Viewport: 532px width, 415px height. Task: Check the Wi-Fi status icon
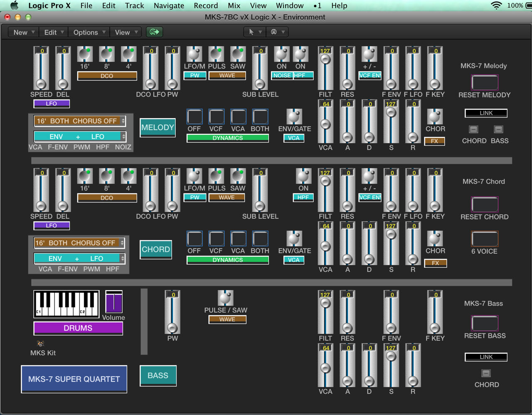(496, 5)
